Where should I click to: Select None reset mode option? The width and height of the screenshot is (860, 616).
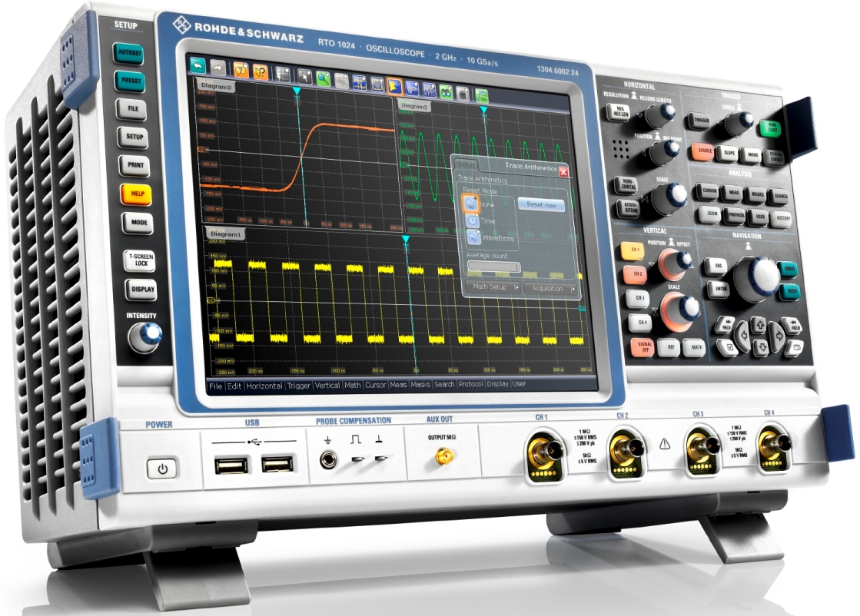[x=470, y=204]
